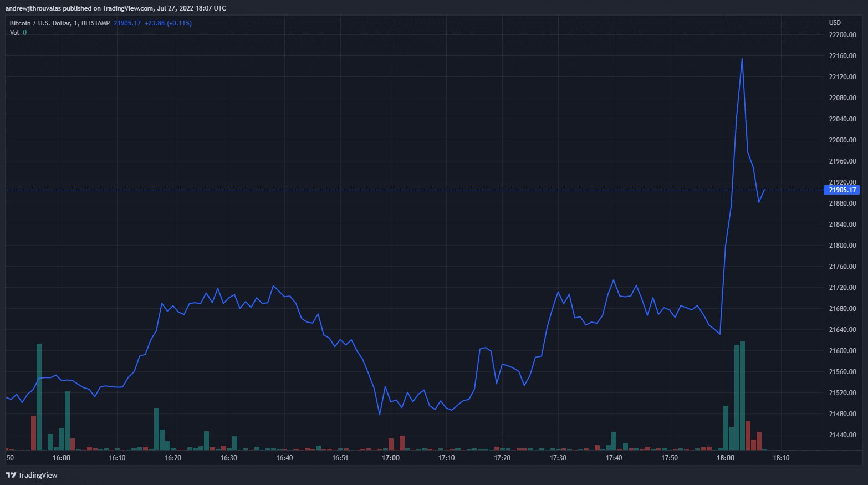This screenshot has height=485, width=868.
Task: Click the Vol indicator label
Action: click(14, 33)
